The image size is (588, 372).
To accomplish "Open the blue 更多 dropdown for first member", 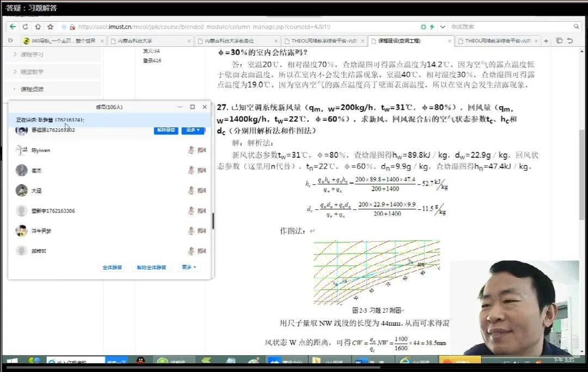I will pos(193,131).
